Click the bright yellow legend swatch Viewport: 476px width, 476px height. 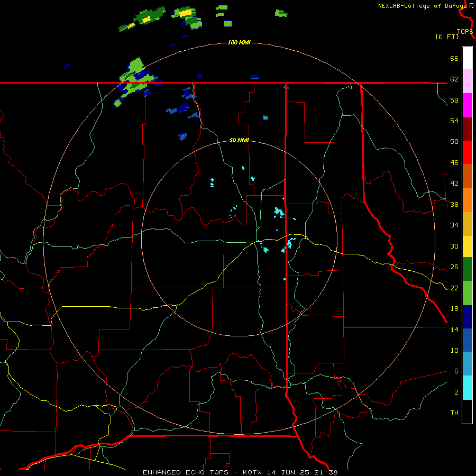point(467,246)
